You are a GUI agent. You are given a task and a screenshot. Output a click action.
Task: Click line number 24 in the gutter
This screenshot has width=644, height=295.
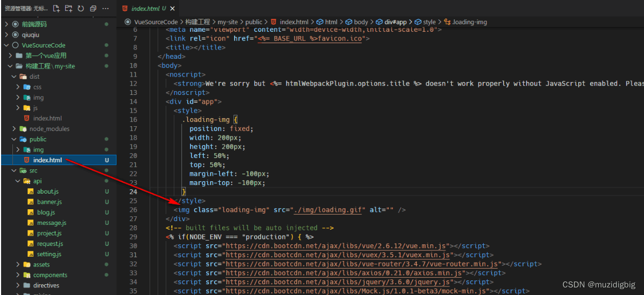(133, 192)
